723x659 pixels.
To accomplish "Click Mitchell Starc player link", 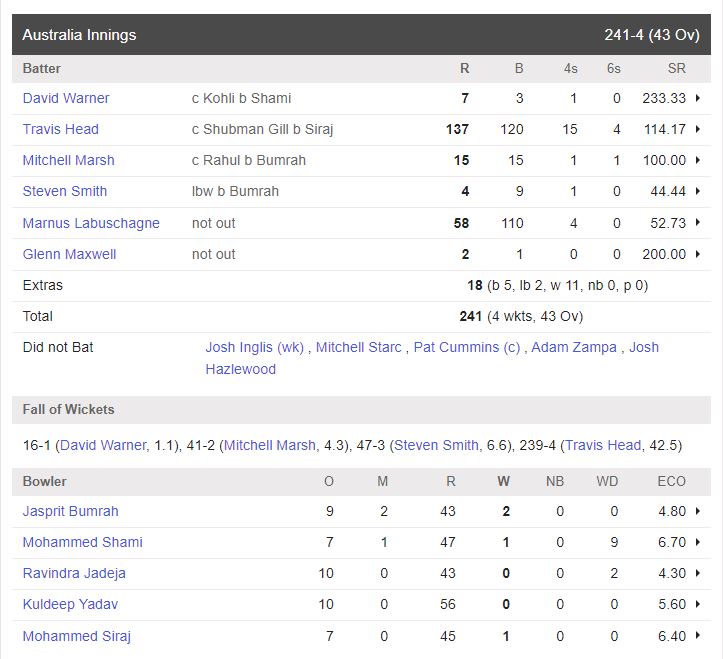I will (359, 347).
